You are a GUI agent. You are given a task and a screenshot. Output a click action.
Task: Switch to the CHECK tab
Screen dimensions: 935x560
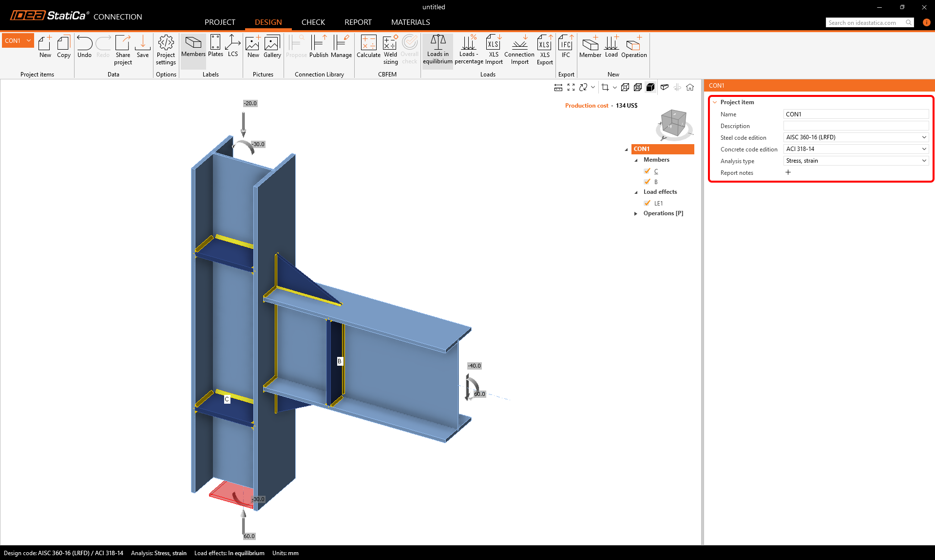pos(313,22)
